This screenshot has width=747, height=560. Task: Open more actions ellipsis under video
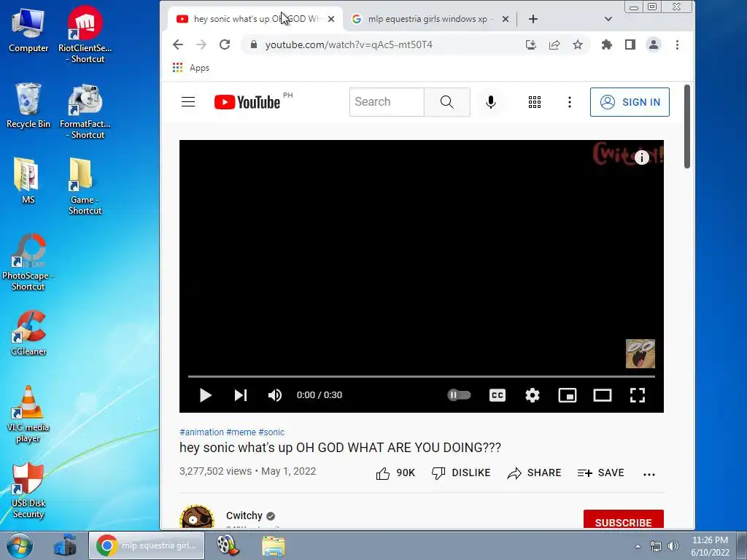[649, 474]
